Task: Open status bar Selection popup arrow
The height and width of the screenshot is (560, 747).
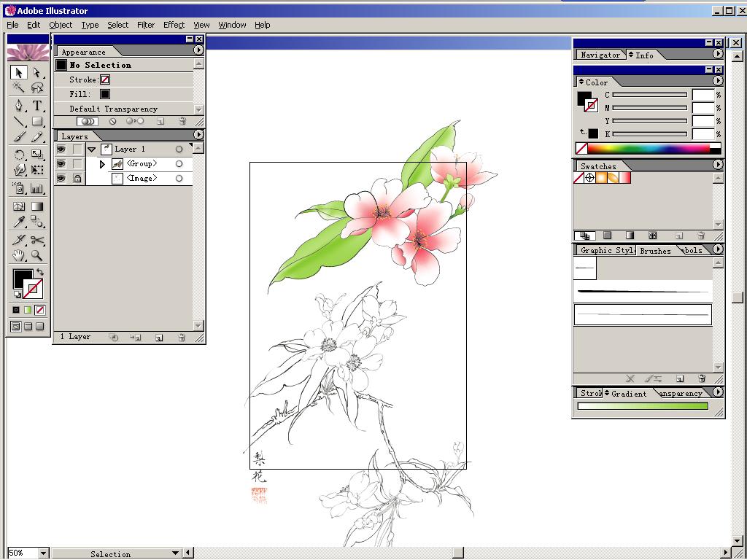Action: coord(175,553)
